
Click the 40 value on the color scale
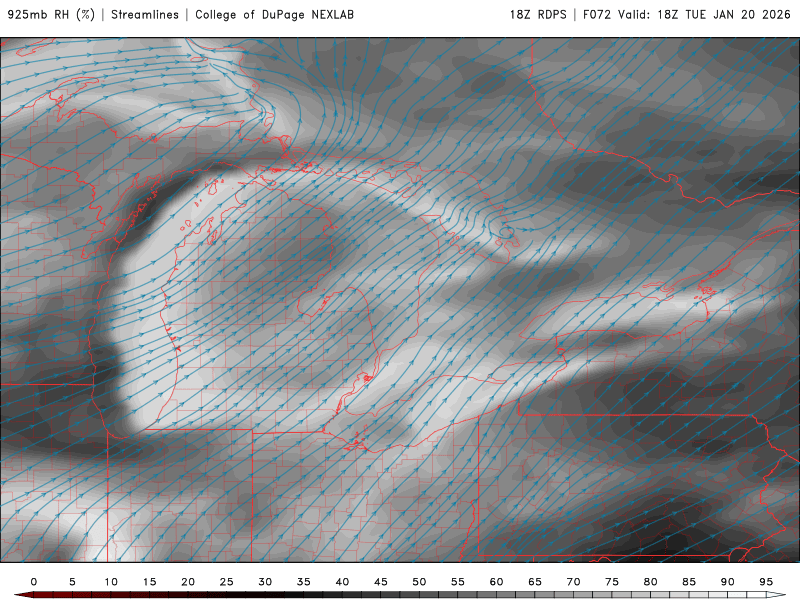[x=342, y=582]
